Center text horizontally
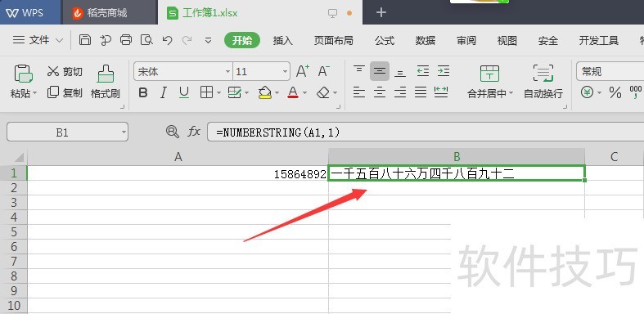Viewport: 644px width, 314px height. [380, 92]
